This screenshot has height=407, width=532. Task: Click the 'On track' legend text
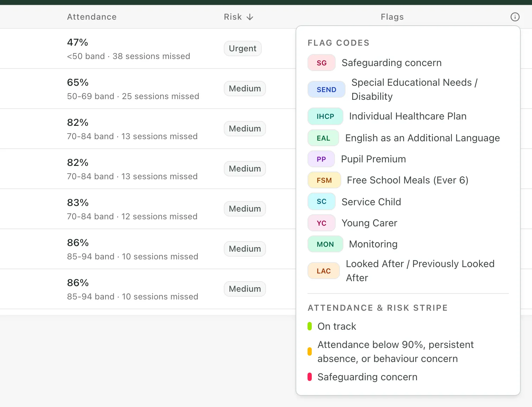[337, 327]
